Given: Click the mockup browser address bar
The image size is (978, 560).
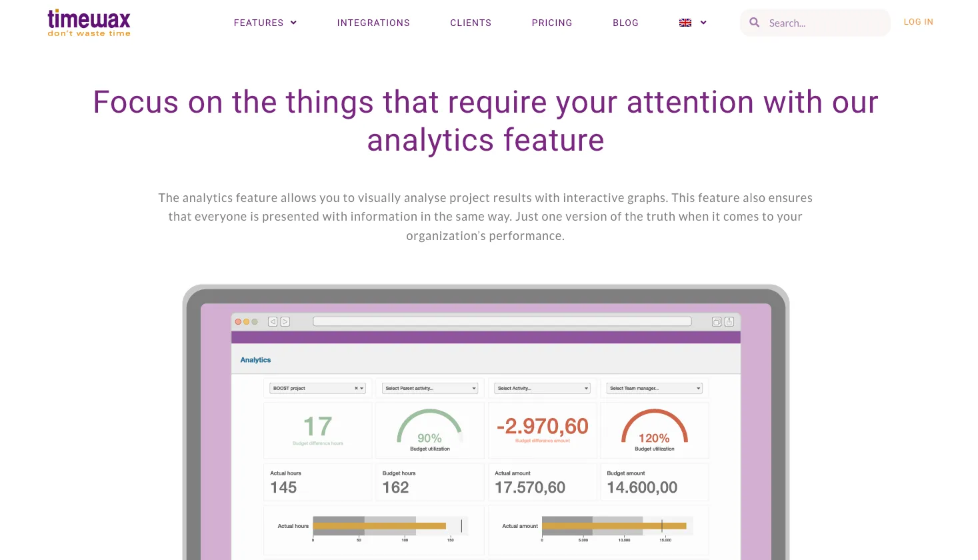Looking at the screenshot, I should [502, 321].
